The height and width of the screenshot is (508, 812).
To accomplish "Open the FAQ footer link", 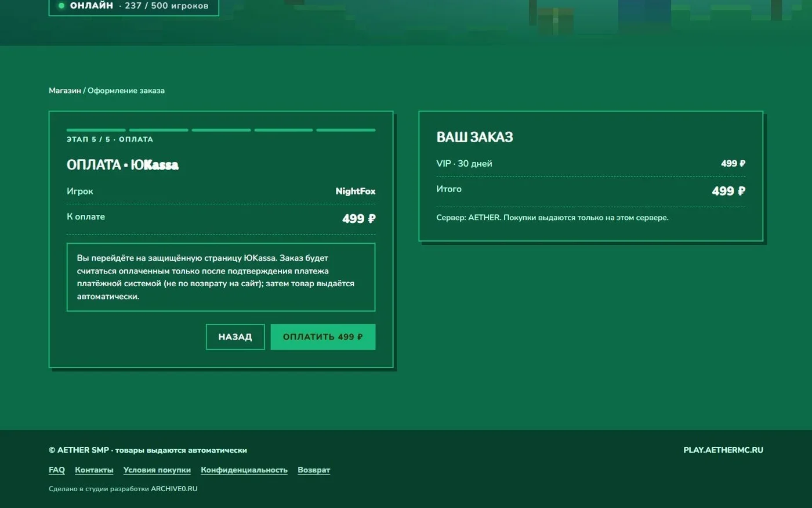I will [57, 470].
